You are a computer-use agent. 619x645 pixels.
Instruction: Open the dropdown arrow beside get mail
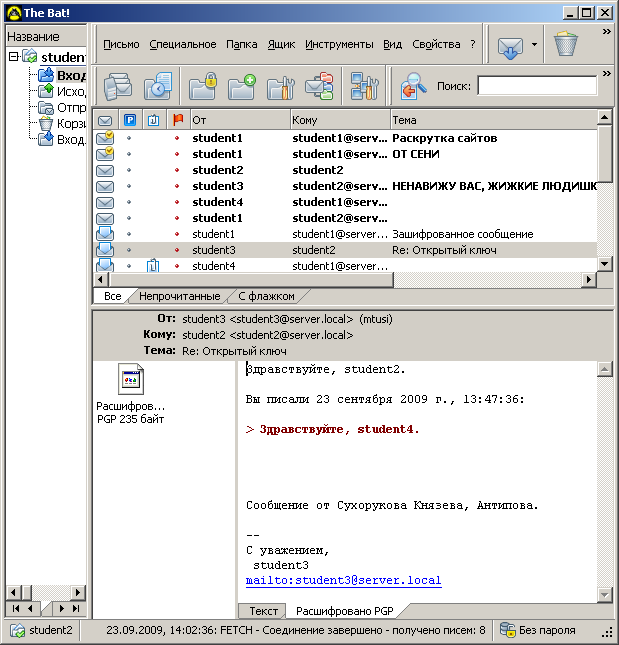pos(534,44)
